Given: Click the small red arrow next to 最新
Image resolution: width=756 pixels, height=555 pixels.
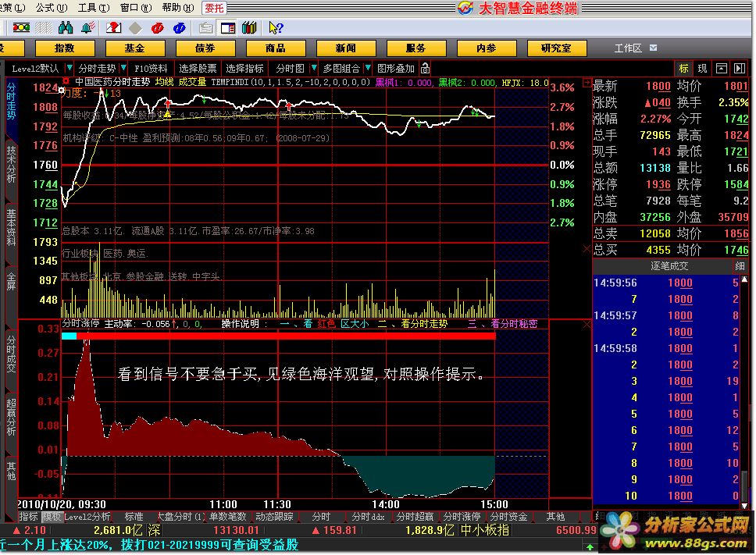Looking at the screenshot, I should 587,84.
